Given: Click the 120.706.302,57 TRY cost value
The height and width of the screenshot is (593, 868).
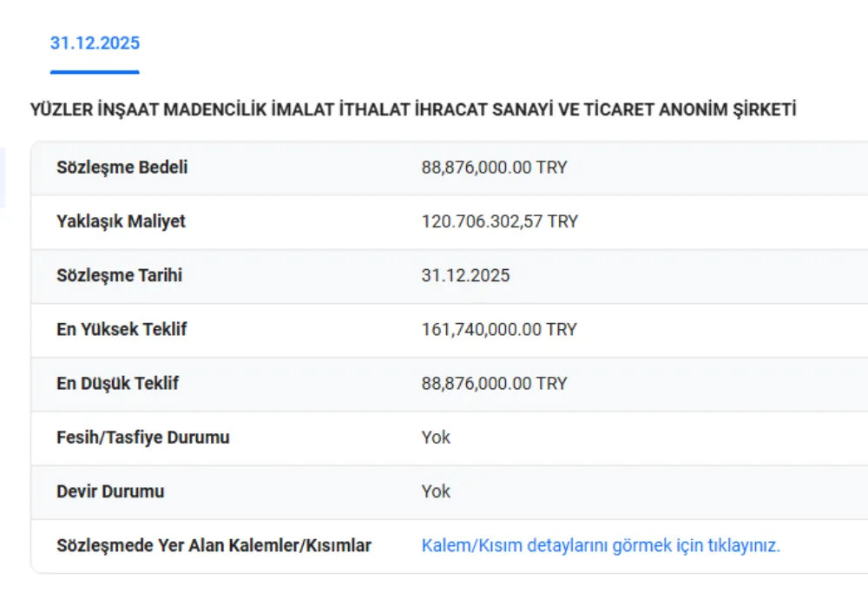Looking at the screenshot, I should [499, 221].
